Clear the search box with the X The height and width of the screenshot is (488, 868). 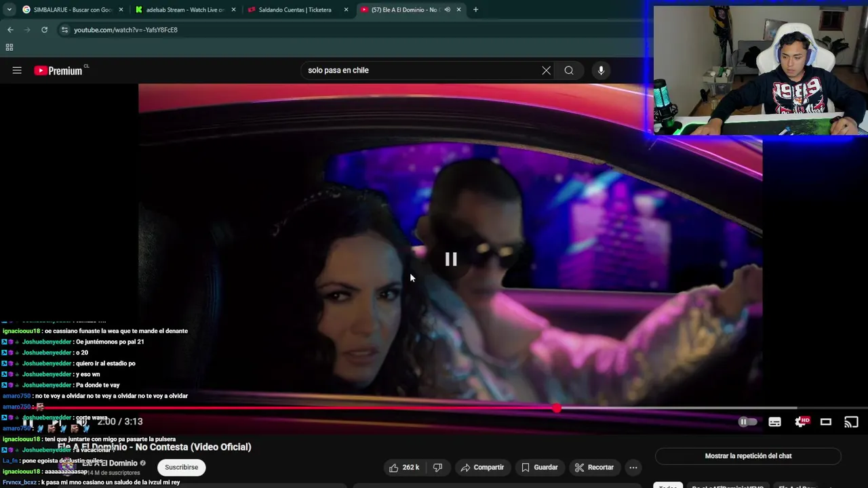tap(546, 70)
